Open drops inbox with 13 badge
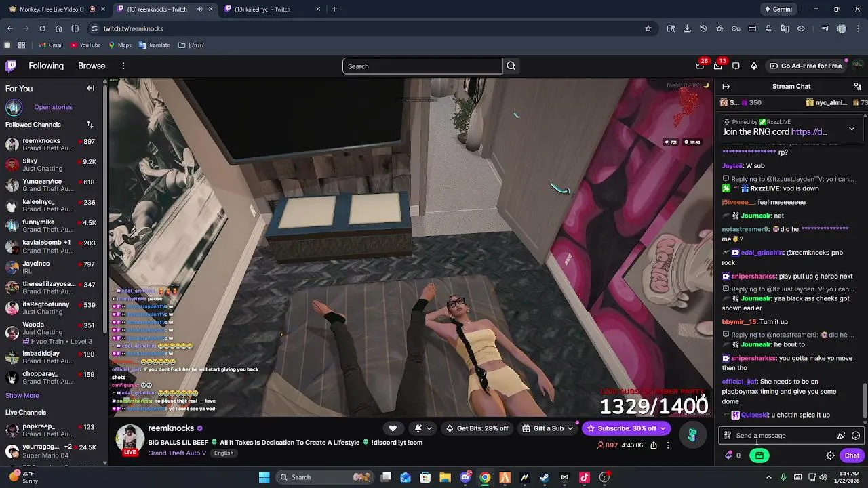The image size is (868, 488). pos(718,66)
